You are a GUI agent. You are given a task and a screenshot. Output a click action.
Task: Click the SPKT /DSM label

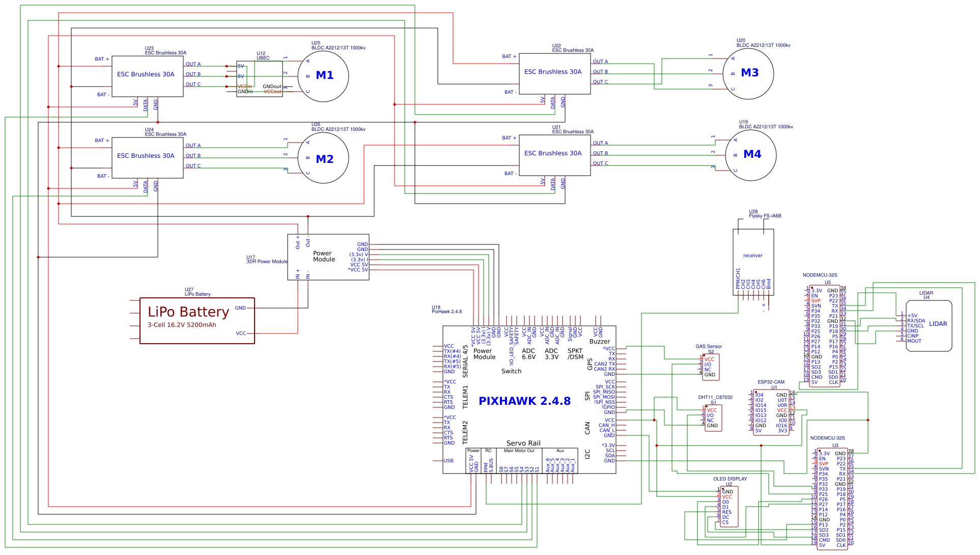coord(575,354)
